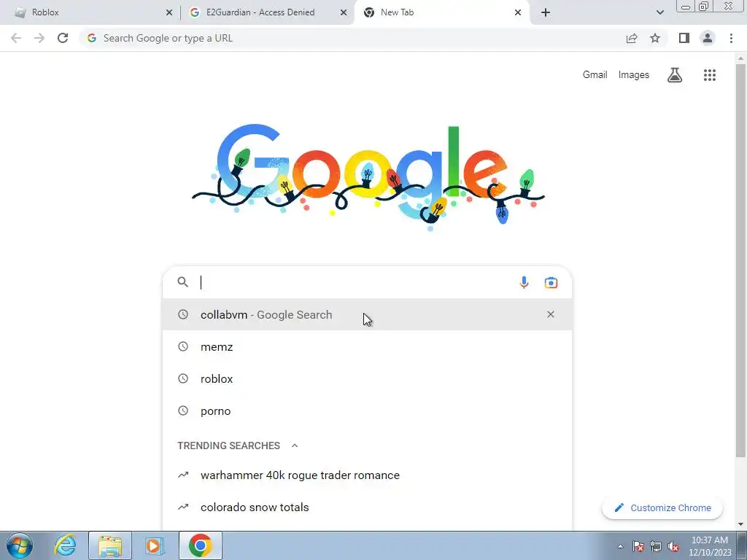
Task: Reload the current page
Action: click(x=63, y=38)
